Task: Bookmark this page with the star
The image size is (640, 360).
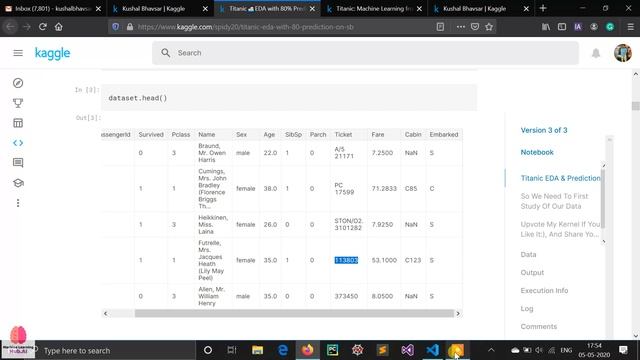Action: [x=489, y=27]
